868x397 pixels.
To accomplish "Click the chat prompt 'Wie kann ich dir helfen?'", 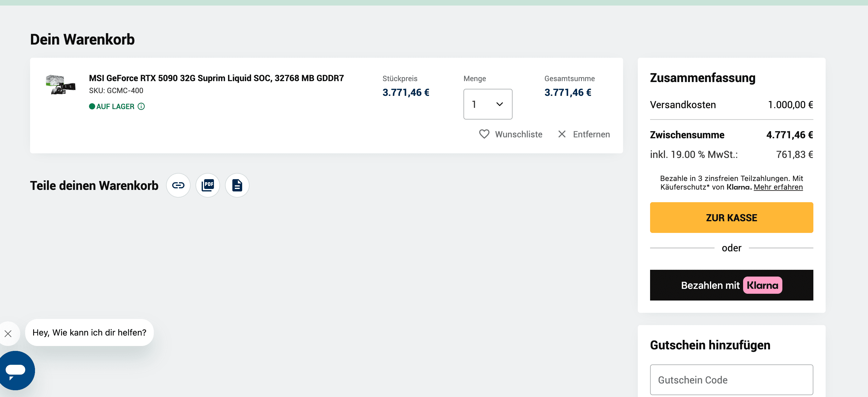I will [89, 332].
